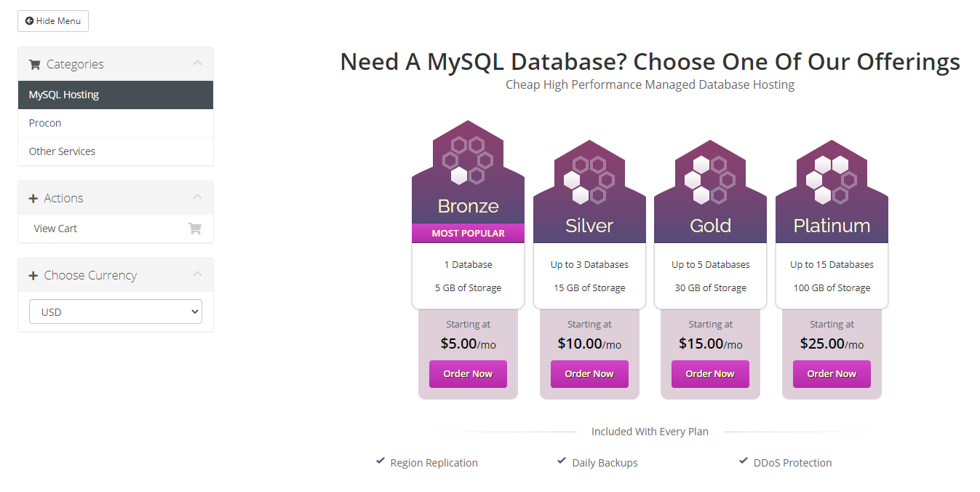980x492 pixels.
Task: Open the USD currency dropdown
Action: pyautogui.click(x=116, y=312)
